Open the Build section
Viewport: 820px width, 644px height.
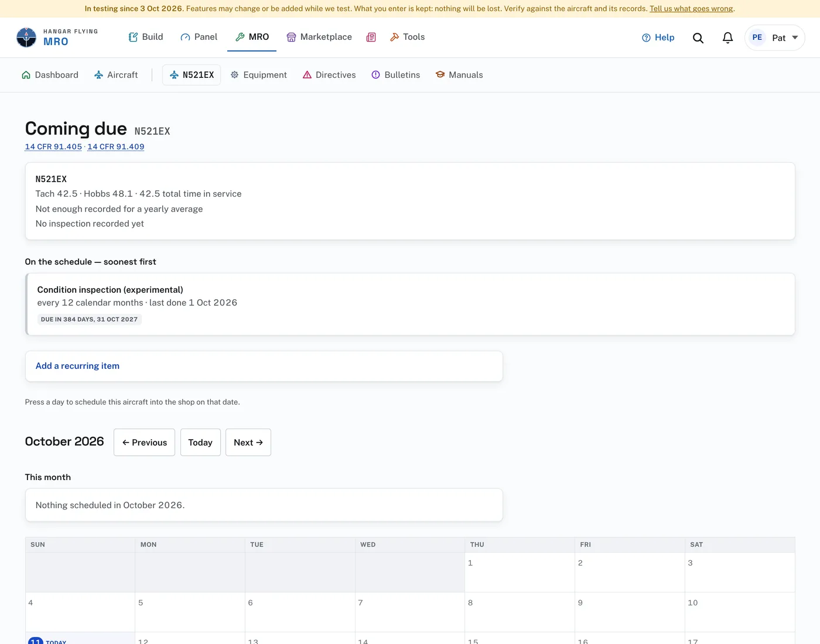pos(146,37)
